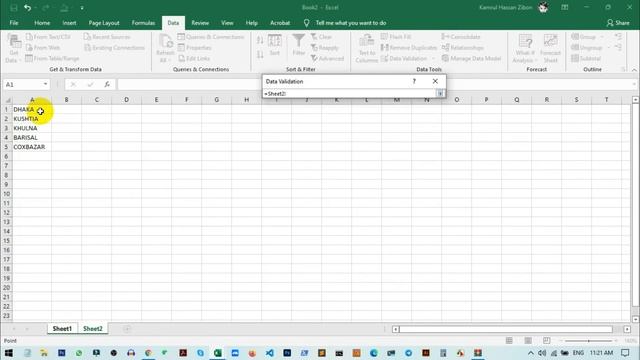Open Queries & Connections pane

(211, 37)
